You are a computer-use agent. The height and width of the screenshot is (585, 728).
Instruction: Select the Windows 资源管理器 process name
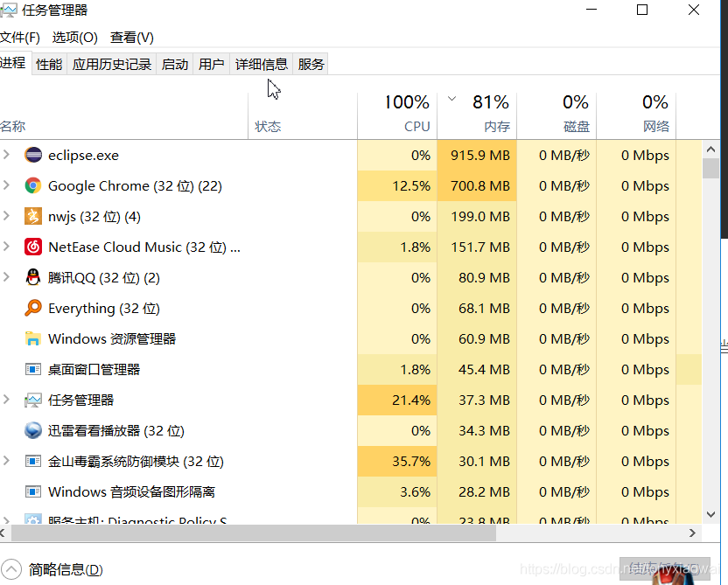112,338
